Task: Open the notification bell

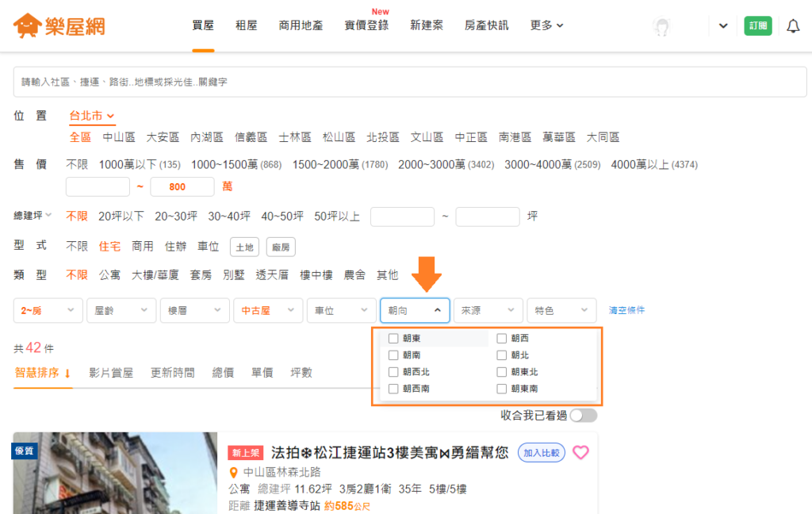Action: click(x=793, y=26)
